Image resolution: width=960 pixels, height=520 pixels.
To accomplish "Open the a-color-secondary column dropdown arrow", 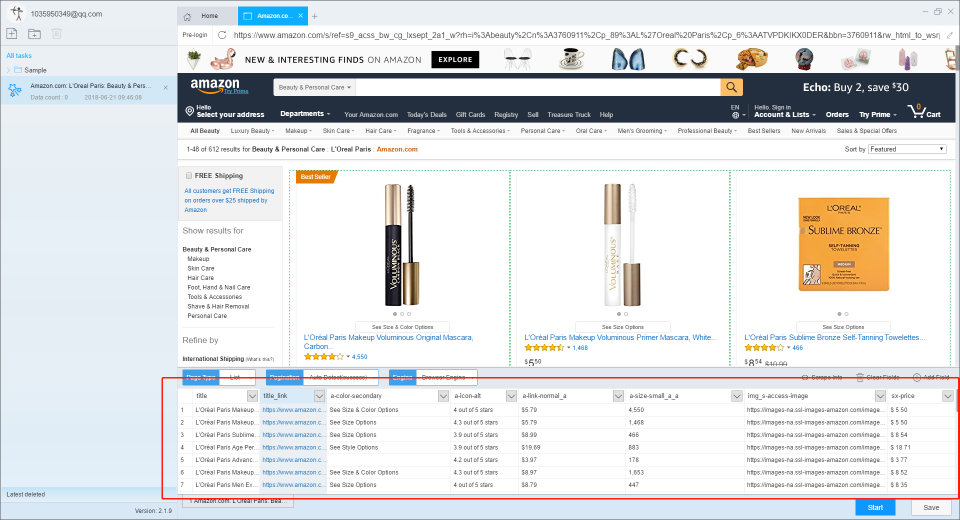I will [443, 396].
